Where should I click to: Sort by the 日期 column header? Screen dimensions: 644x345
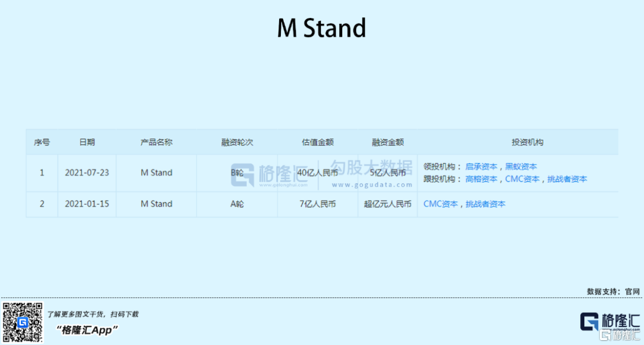point(87,142)
